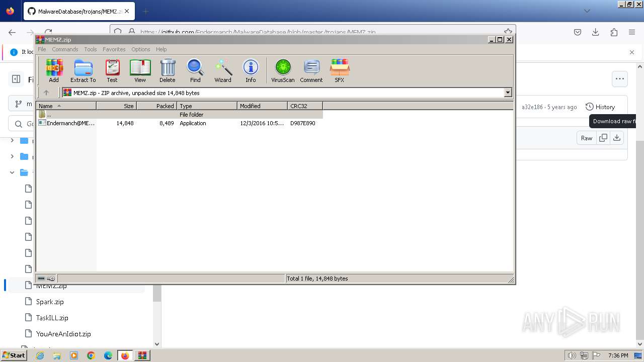The height and width of the screenshot is (362, 644).
Task: Click the Raw button on GitHub
Action: 587,138
